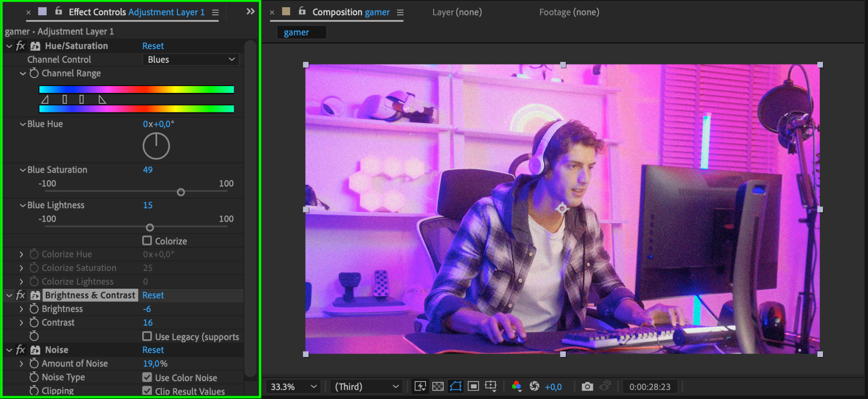Select the Composition gamer tab
868x399 pixels.
click(x=351, y=12)
